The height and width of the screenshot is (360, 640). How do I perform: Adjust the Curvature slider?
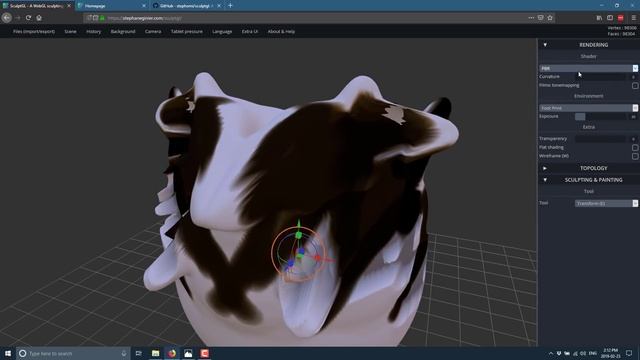(x=600, y=77)
